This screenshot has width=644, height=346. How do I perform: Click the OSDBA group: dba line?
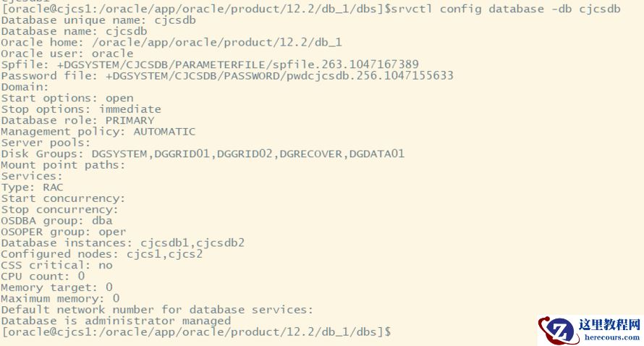click(x=56, y=220)
